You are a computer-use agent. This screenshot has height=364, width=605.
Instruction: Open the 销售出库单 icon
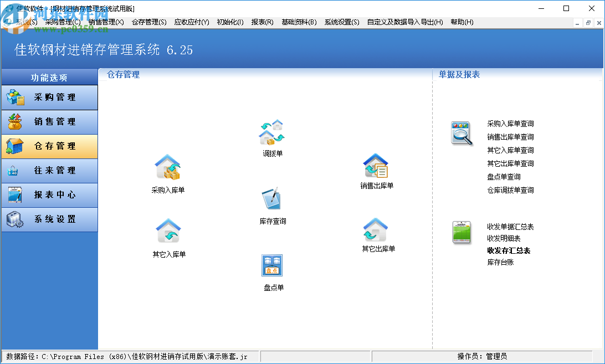click(376, 166)
